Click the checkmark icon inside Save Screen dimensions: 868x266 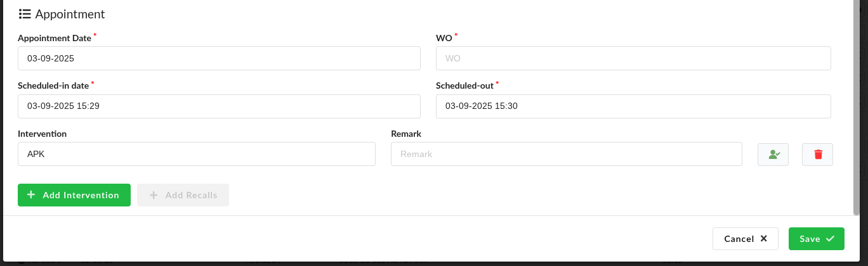pyautogui.click(x=830, y=239)
